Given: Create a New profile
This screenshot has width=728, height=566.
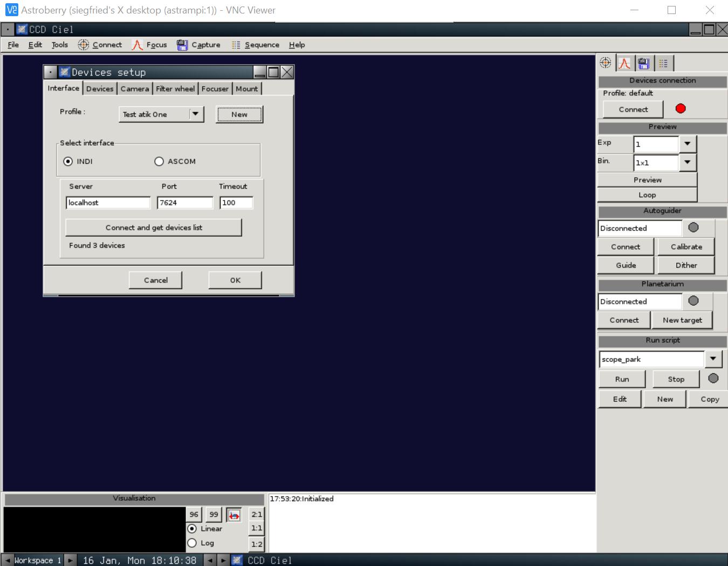Looking at the screenshot, I should [x=239, y=114].
